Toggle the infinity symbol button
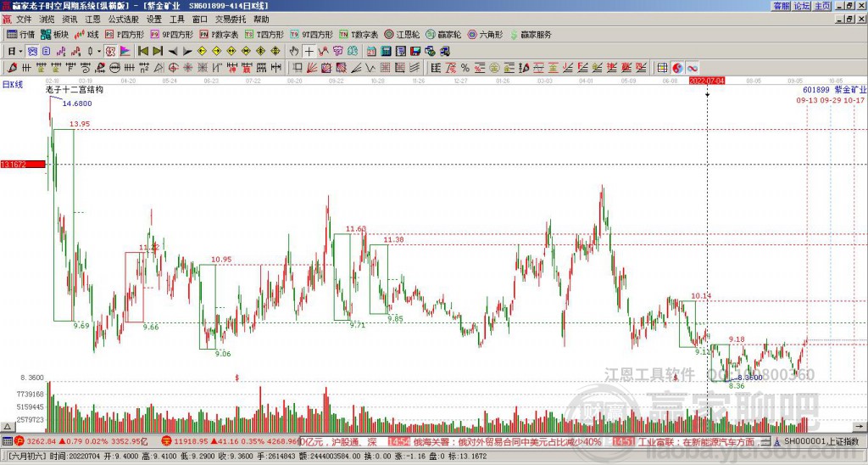The height and width of the screenshot is (465, 868). (693, 68)
